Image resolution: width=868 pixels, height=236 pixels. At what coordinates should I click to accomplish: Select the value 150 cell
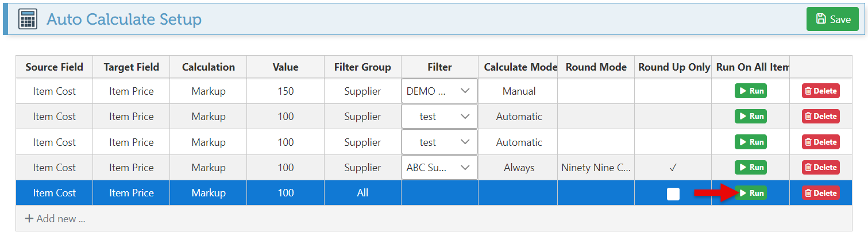(x=286, y=91)
